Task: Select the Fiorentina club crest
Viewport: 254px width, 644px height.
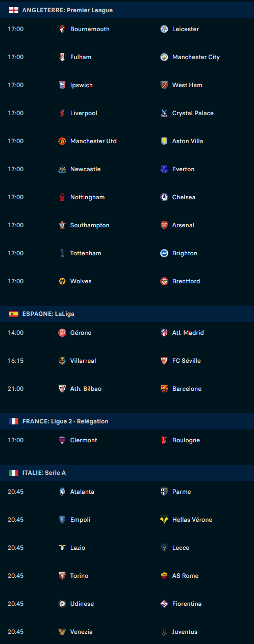Action: click(164, 604)
